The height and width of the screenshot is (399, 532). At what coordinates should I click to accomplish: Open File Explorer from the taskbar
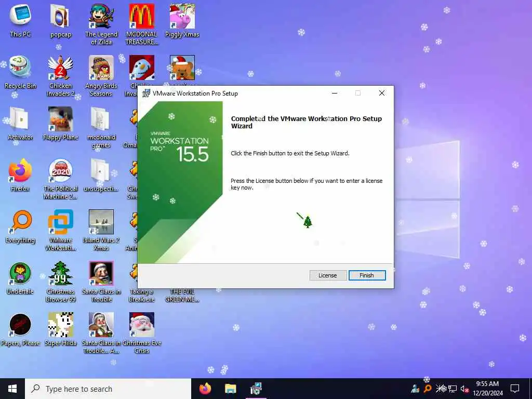230,389
